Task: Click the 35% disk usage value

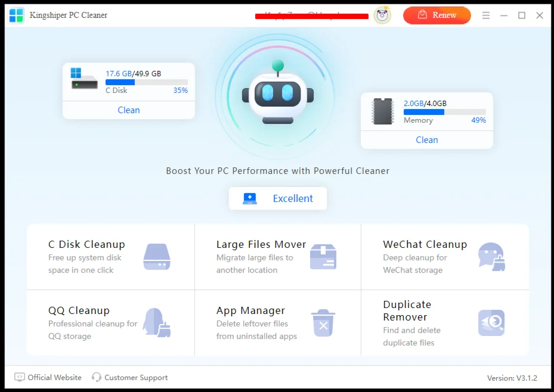Action: [x=180, y=91]
